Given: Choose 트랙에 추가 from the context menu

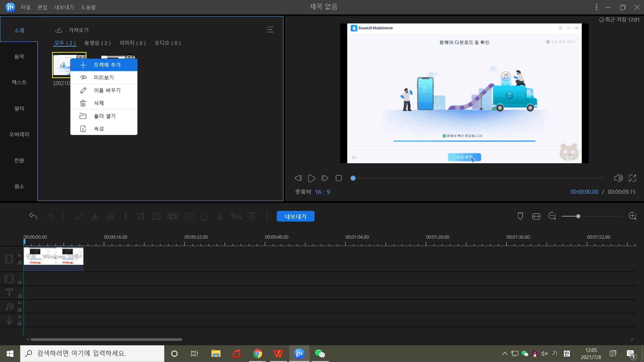Looking at the screenshot, I should click(104, 65).
